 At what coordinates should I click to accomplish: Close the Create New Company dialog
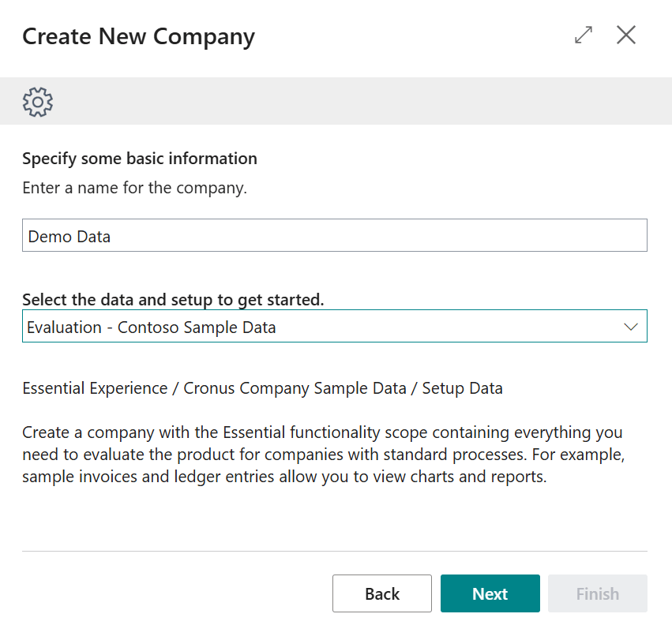click(x=626, y=36)
